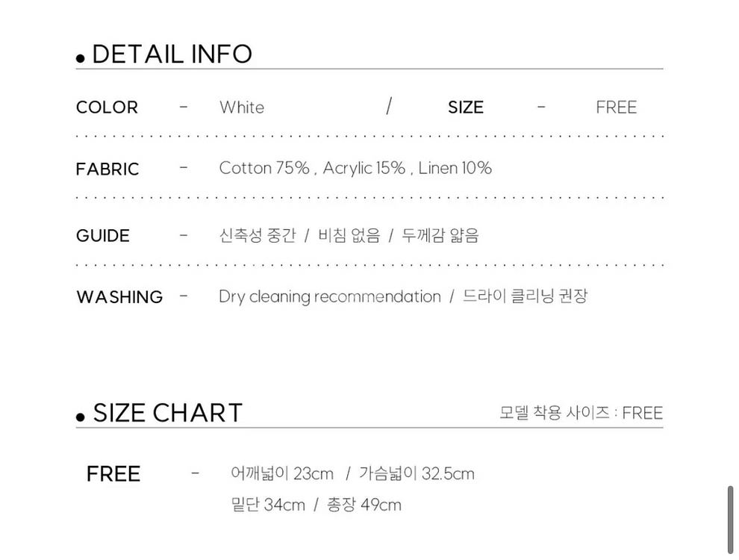739x560 pixels.
Task: Select the COLOR label
Action: [107, 108]
